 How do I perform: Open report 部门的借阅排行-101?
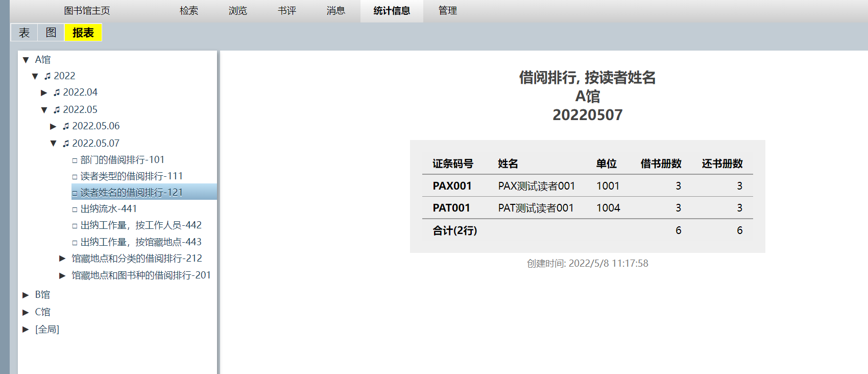123,160
